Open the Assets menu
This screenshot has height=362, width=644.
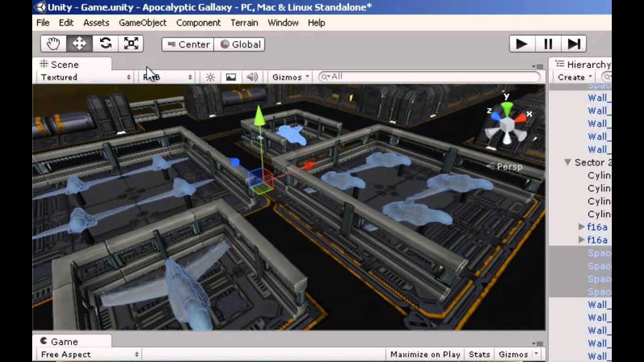(x=96, y=23)
